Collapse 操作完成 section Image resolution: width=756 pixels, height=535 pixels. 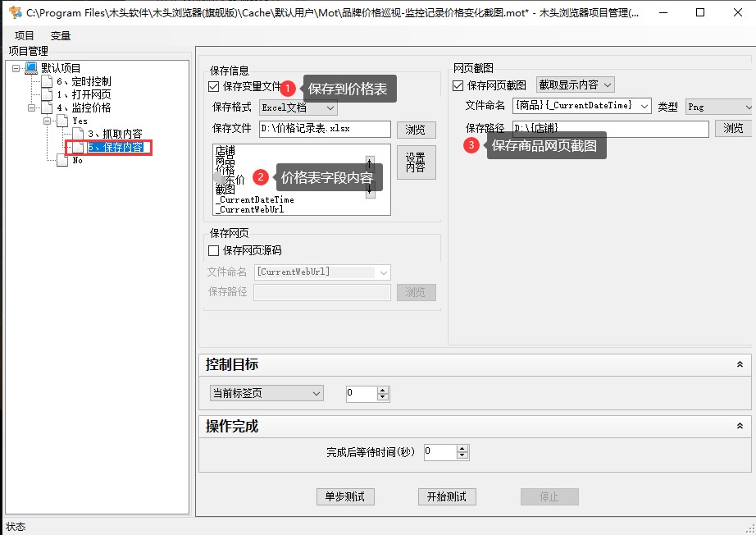click(x=740, y=426)
